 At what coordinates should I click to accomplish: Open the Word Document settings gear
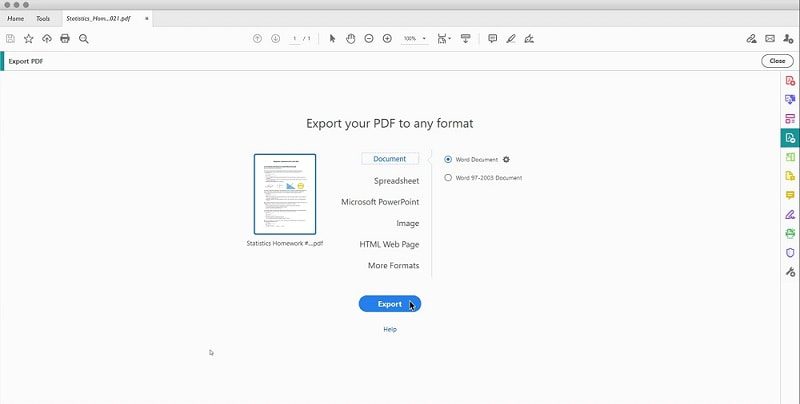(506, 160)
